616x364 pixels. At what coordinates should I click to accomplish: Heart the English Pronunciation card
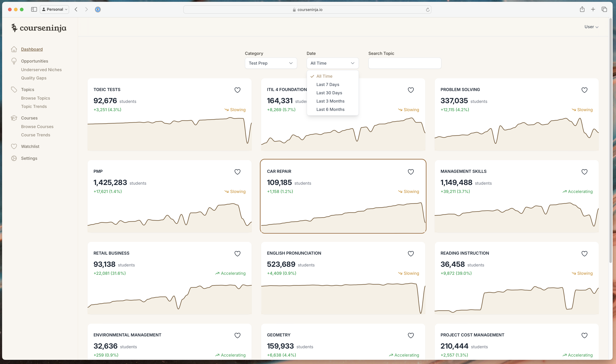click(411, 254)
